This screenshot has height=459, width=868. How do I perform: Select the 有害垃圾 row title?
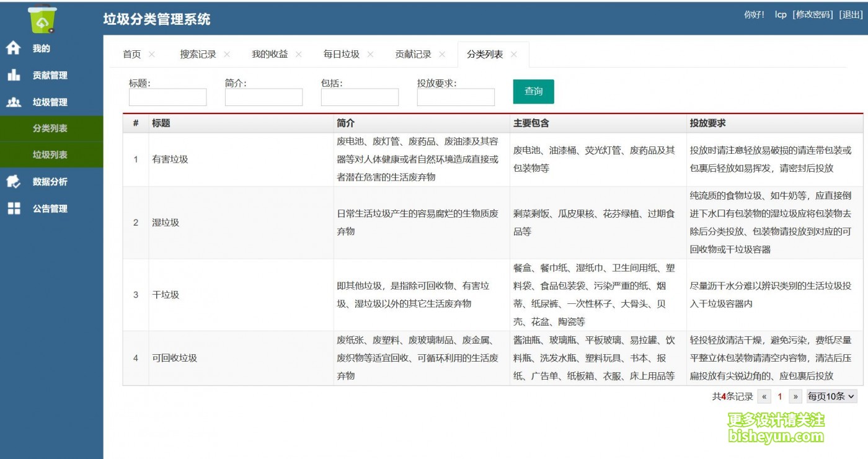pyautogui.click(x=170, y=159)
